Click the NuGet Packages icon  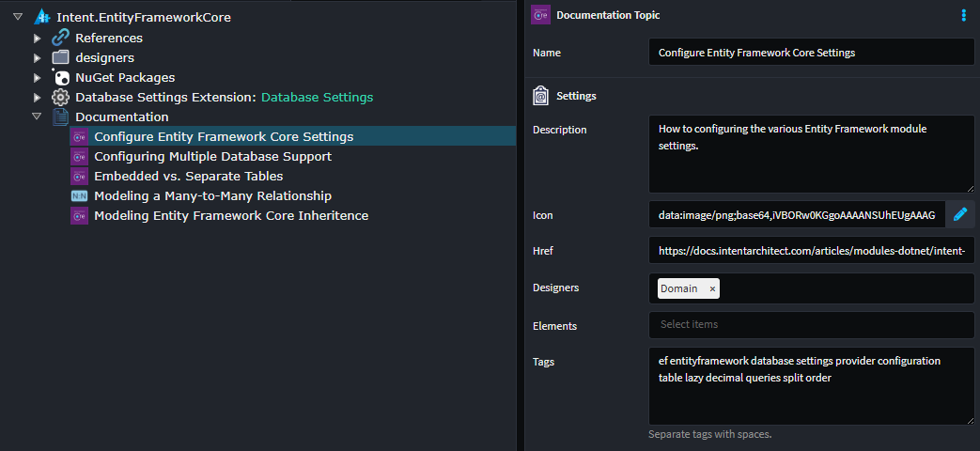[x=60, y=77]
